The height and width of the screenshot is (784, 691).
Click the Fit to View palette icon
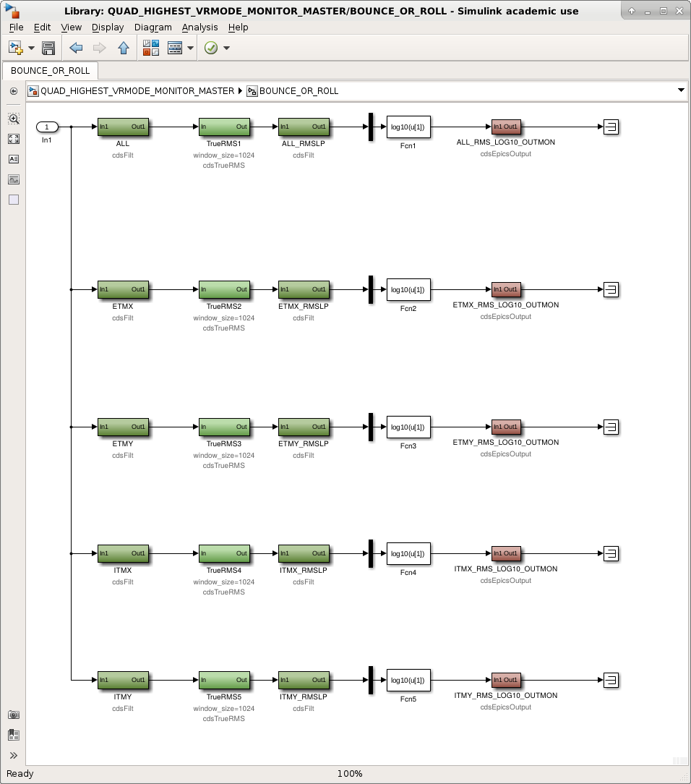(x=14, y=139)
